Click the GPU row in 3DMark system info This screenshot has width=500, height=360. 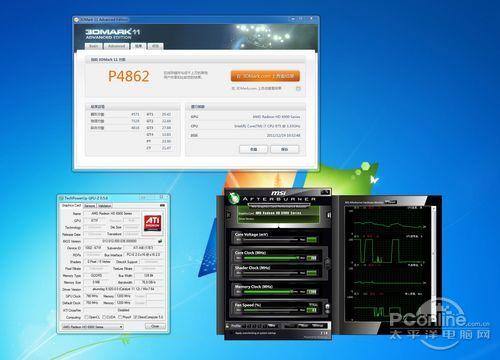pos(245,117)
